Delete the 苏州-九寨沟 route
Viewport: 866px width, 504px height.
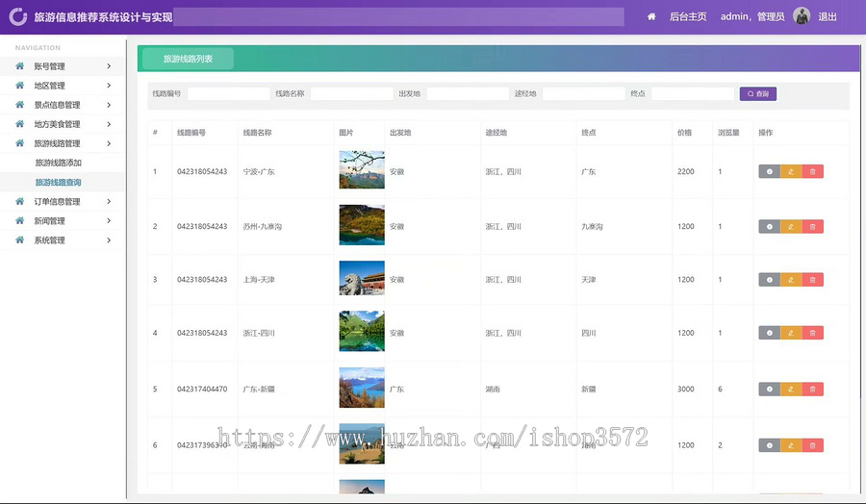[812, 226]
